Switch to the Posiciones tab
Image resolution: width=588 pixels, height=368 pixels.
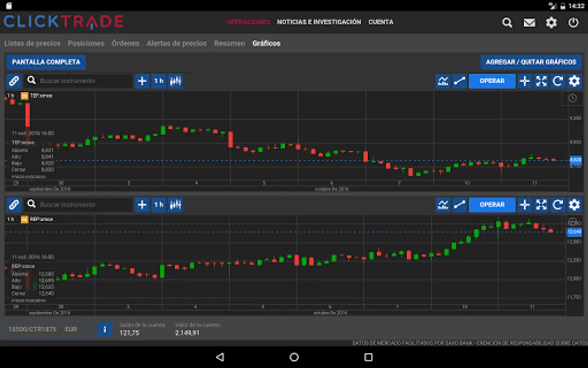click(x=86, y=43)
